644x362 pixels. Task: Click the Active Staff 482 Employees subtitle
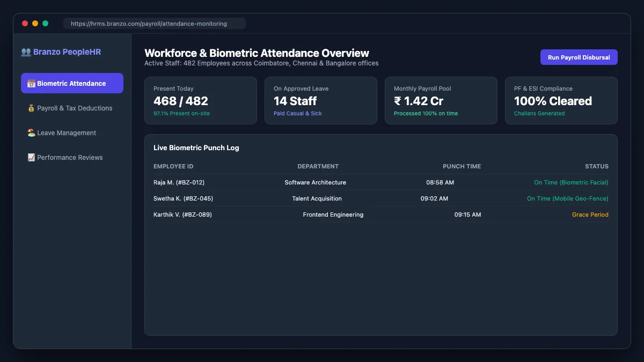261,63
